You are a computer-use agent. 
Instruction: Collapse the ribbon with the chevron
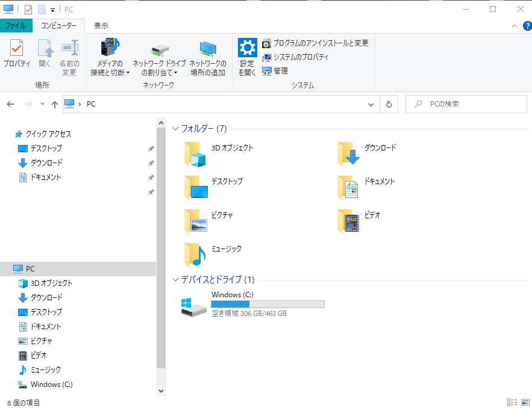coord(515,26)
